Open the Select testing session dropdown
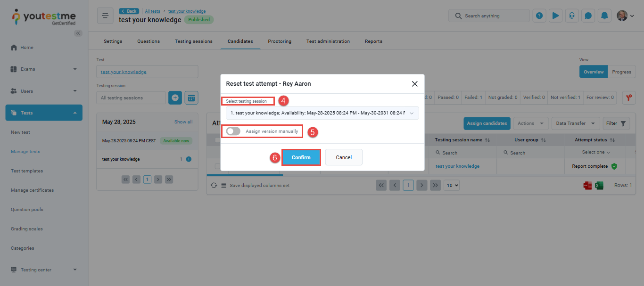This screenshot has width=644, height=286. pos(322,113)
